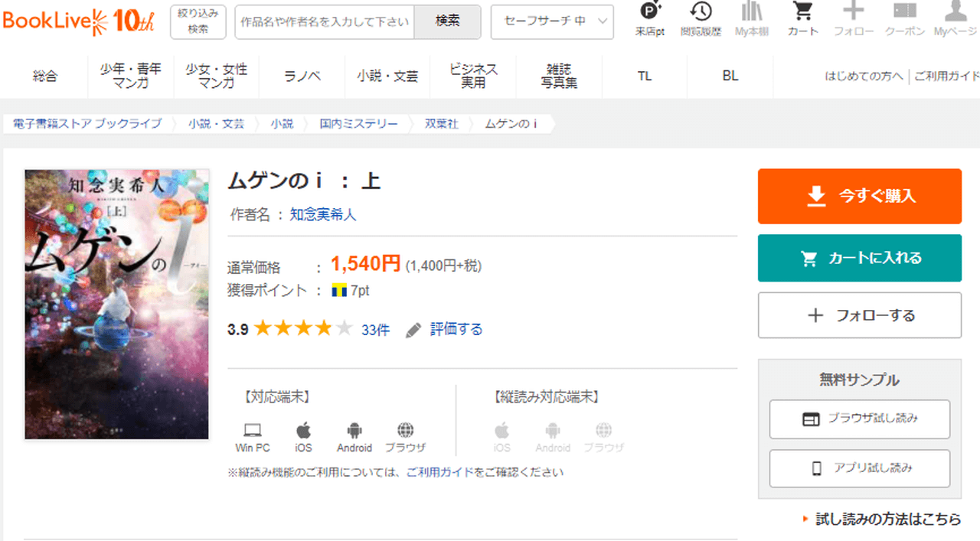Select the 小説・文芸 navigation tab
This screenshot has width=980, height=541.
pos(387,77)
